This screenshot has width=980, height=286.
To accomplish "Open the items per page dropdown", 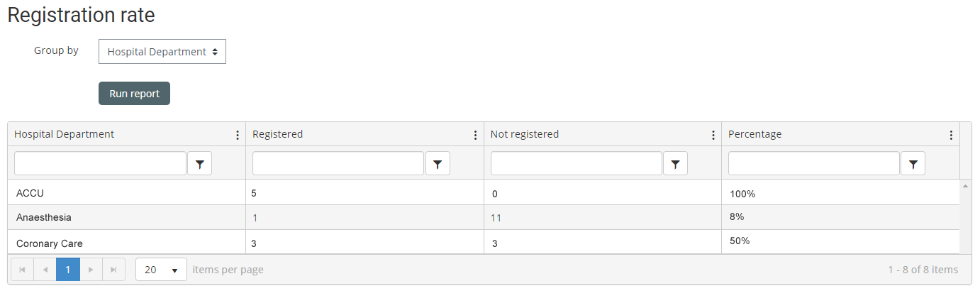I will click(x=161, y=270).
